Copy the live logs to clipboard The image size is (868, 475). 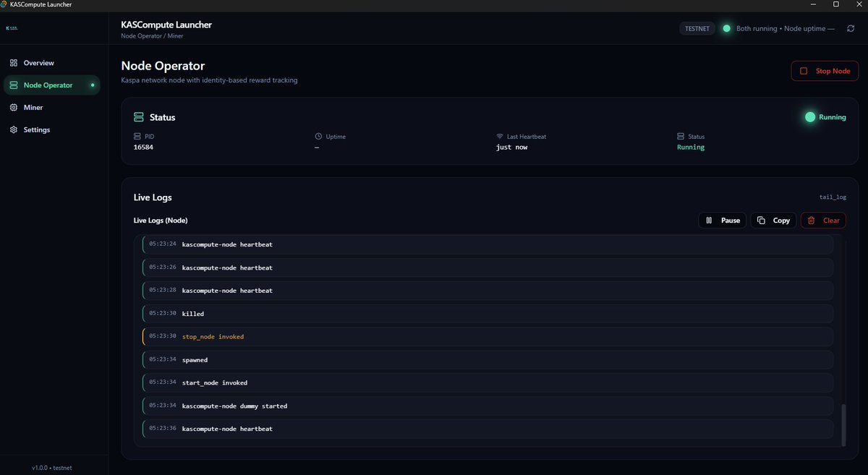774,221
